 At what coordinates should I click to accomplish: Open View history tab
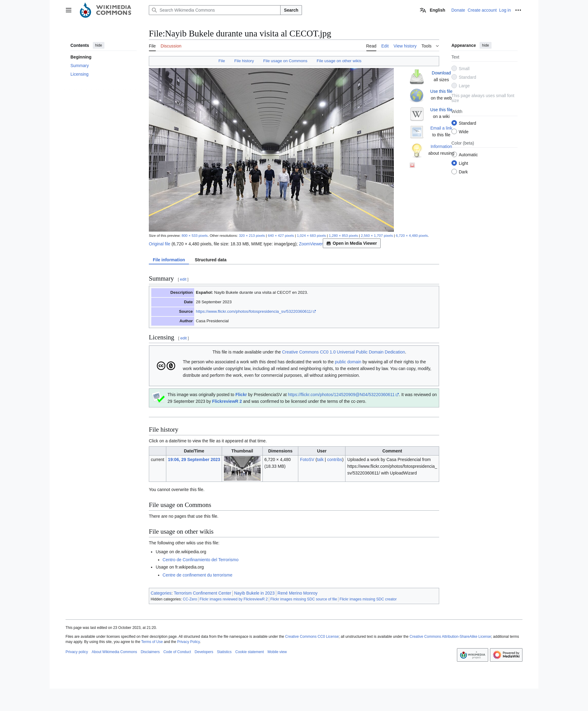(405, 46)
